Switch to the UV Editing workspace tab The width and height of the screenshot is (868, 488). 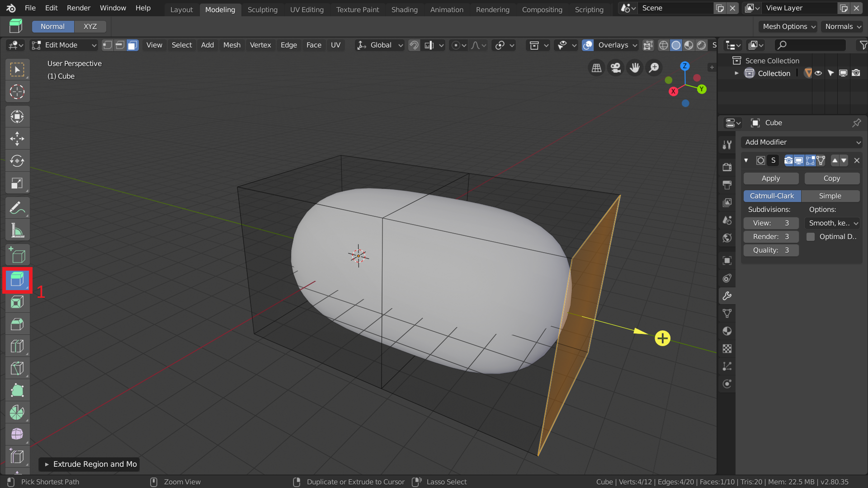click(307, 9)
